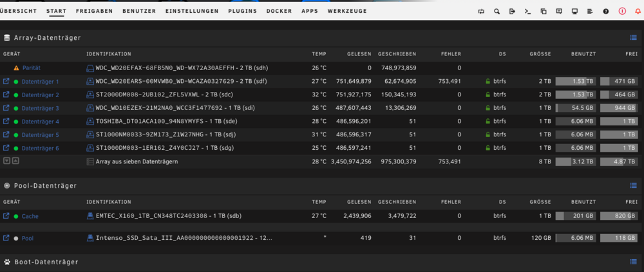Open the Datenträger 6 link
This screenshot has height=272, width=644.
pos(40,148)
